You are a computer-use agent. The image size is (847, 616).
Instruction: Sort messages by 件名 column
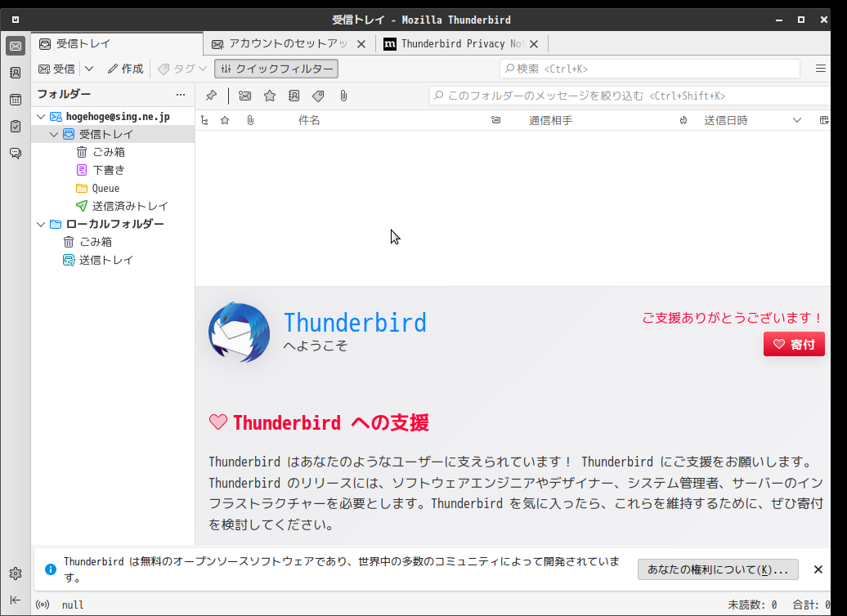click(309, 120)
